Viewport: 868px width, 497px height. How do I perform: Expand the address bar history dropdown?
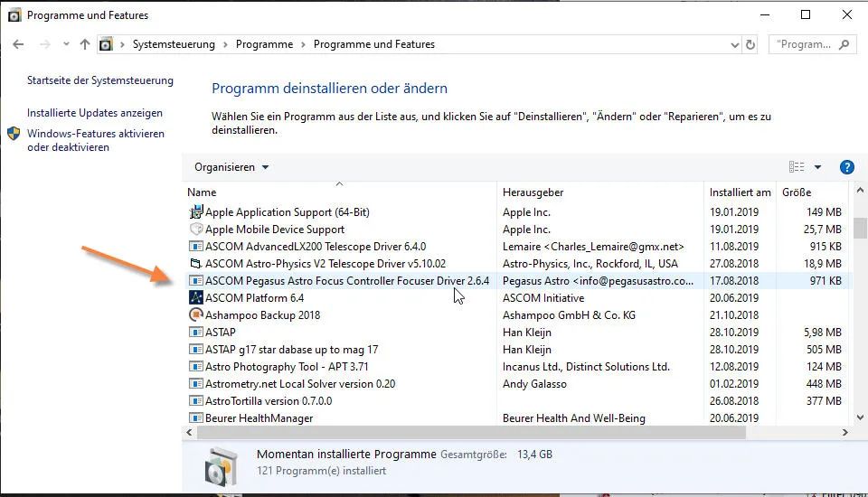(x=731, y=44)
